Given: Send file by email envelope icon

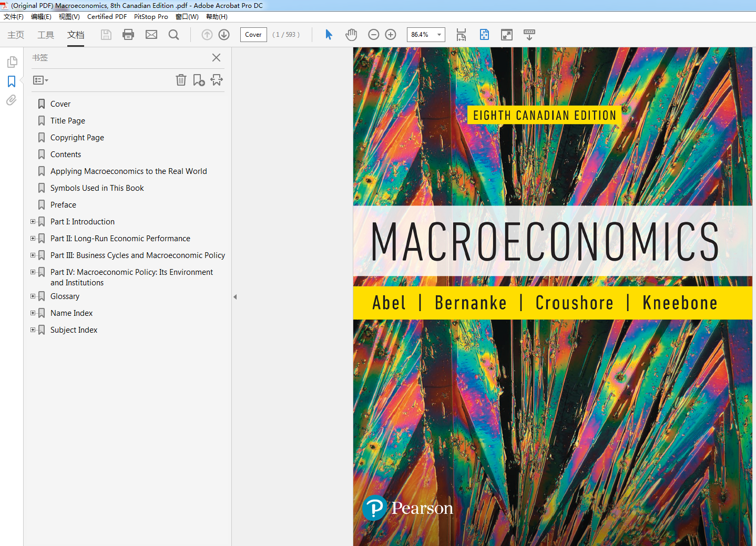Looking at the screenshot, I should tap(151, 35).
